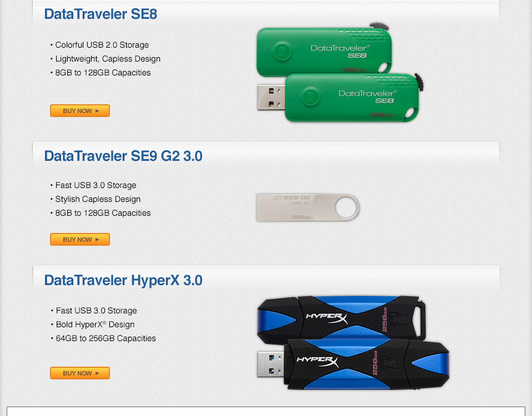Click the HyperX logo on the top black drive

click(327, 318)
